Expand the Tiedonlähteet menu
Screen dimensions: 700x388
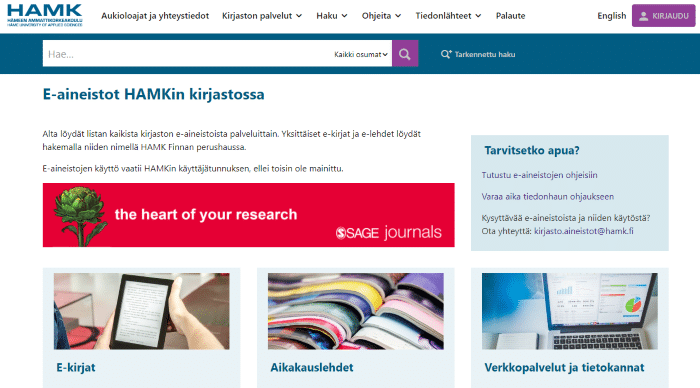point(448,16)
